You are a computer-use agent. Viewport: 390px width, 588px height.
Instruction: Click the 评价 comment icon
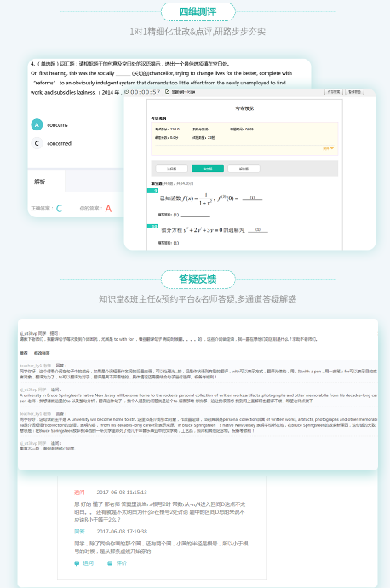pos(110,563)
